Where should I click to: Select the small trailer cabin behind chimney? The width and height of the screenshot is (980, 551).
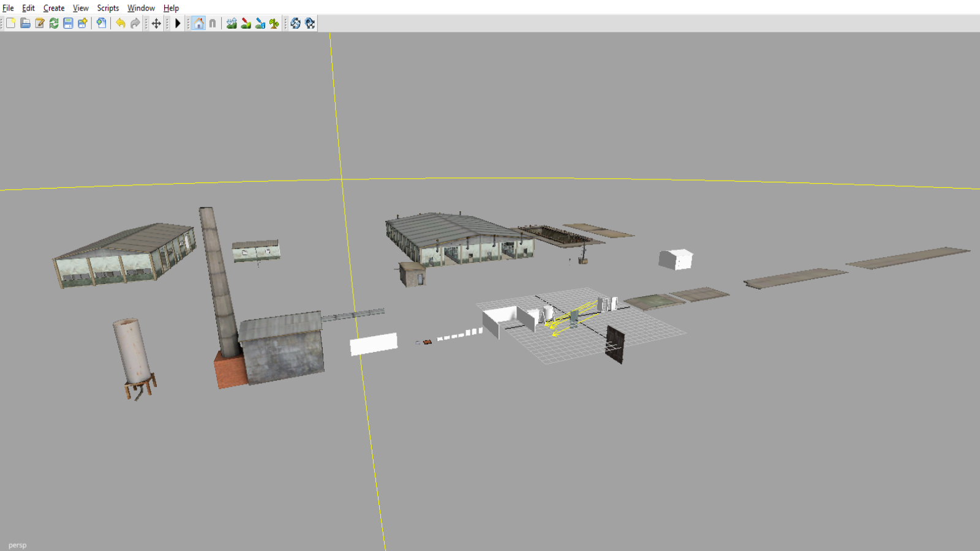(x=256, y=251)
